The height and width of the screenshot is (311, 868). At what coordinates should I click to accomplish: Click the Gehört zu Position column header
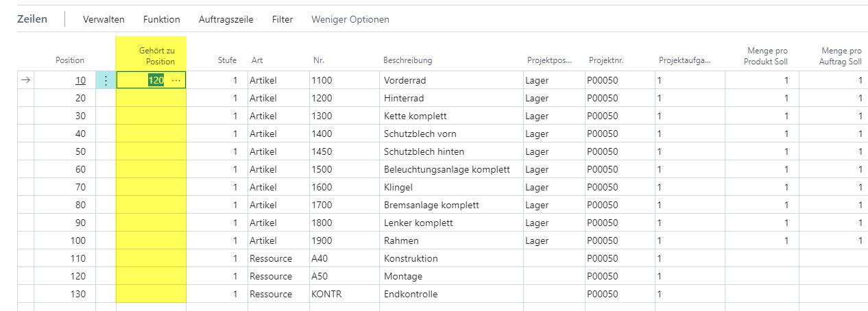point(157,56)
